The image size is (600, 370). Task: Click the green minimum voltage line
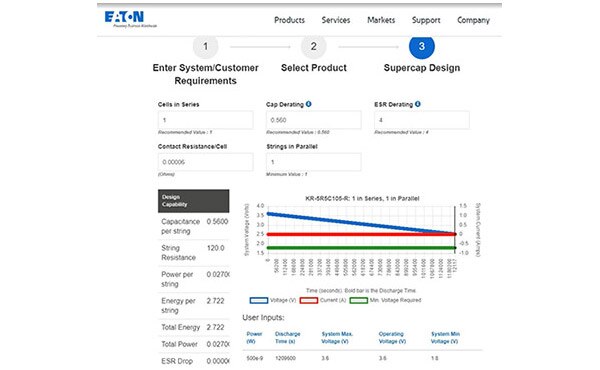click(361, 248)
